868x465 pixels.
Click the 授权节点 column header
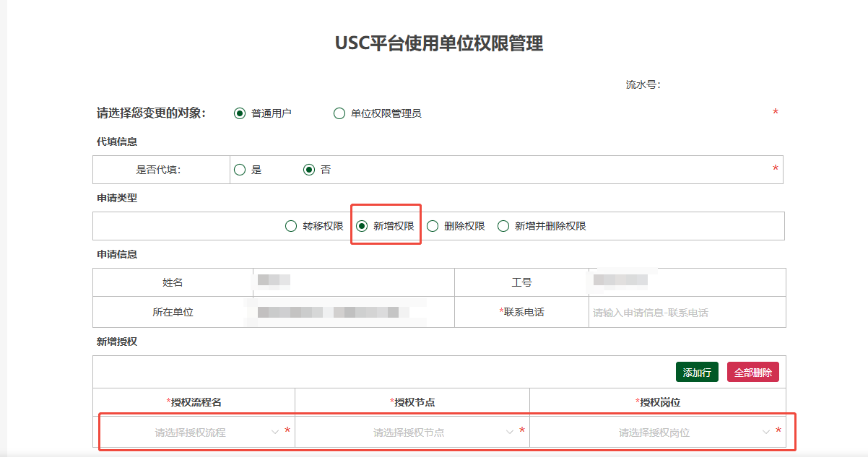(412, 401)
